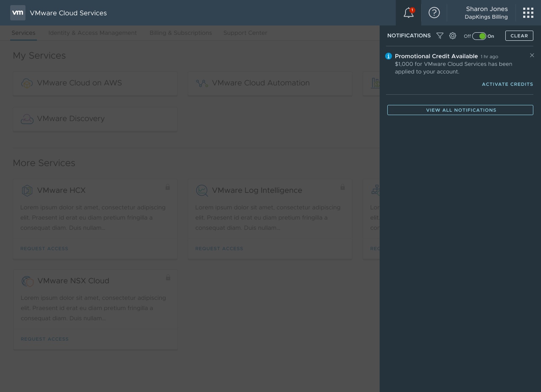Switch to Identity & Access Management tab
Viewport: 541px width, 392px height.
pos(93,33)
